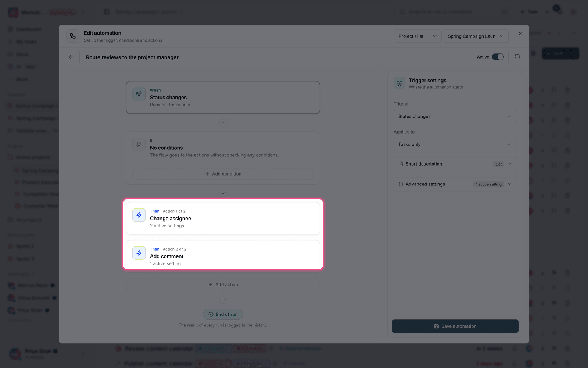Open the Project / list scope dropdown
The height and width of the screenshot is (368, 588).
pos(418,36)
